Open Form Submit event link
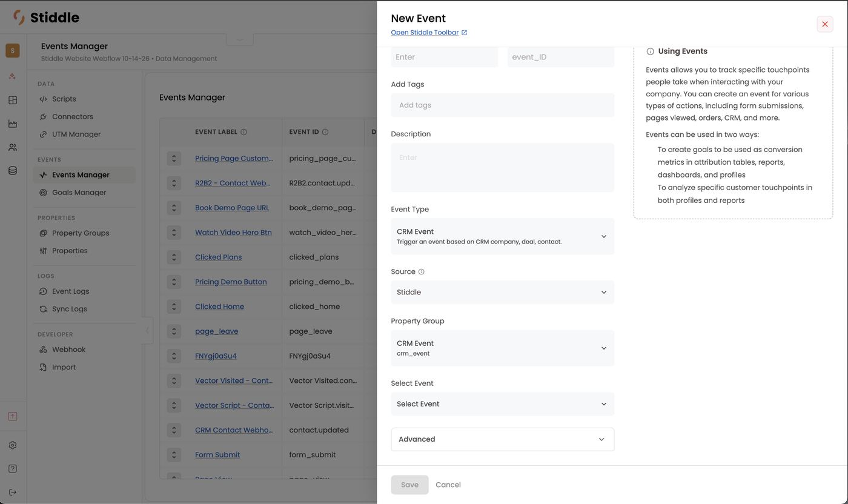The width and height of the screenshot is (848, 504). 217,455
